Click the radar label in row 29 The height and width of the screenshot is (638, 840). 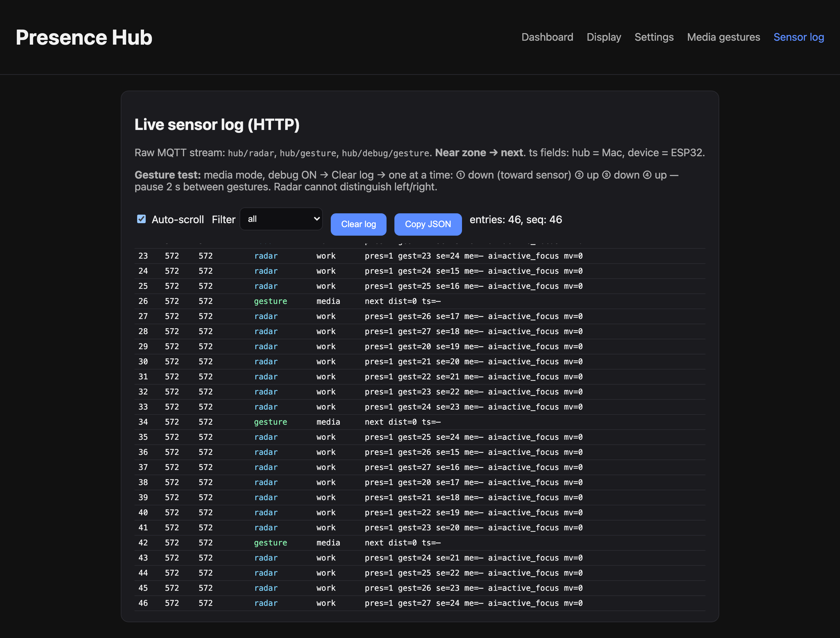click(266, 347)
